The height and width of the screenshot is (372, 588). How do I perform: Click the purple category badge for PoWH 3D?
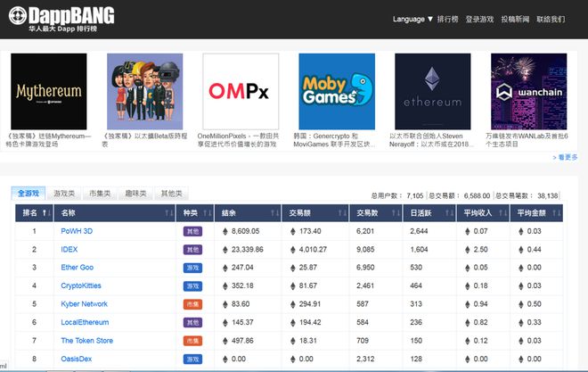tap(192, 231)
